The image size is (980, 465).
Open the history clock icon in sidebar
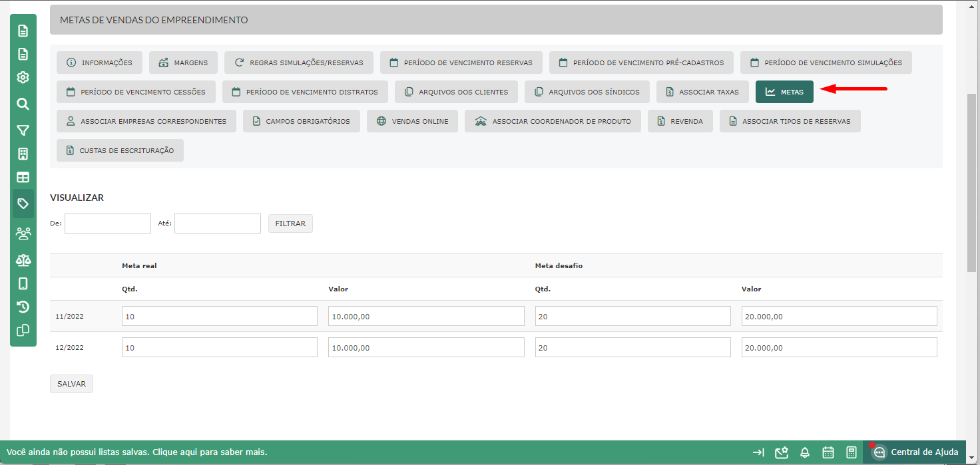(23, 307)
